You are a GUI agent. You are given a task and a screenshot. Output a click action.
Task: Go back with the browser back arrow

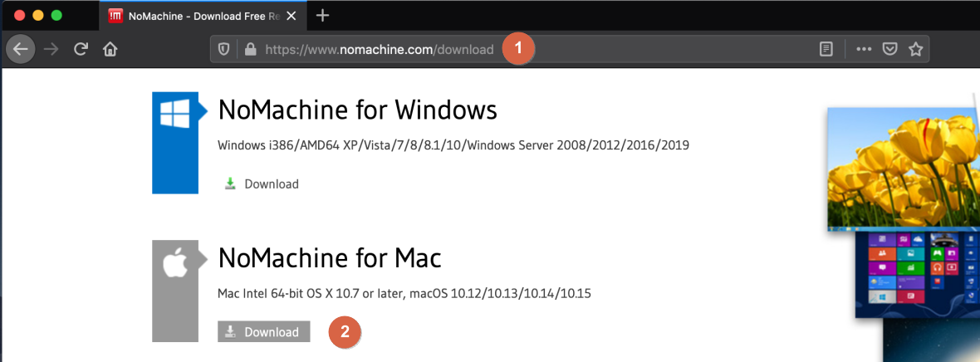point(21,49)
